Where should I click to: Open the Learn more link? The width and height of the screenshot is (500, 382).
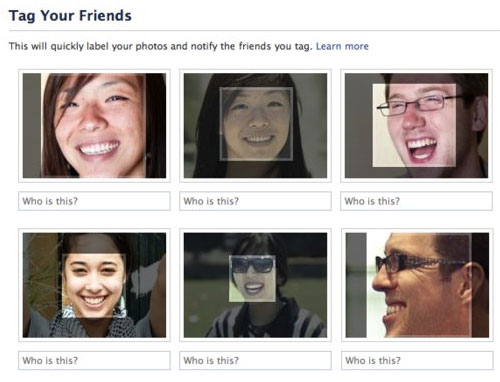pyautogui.click(x=342, y=46)
